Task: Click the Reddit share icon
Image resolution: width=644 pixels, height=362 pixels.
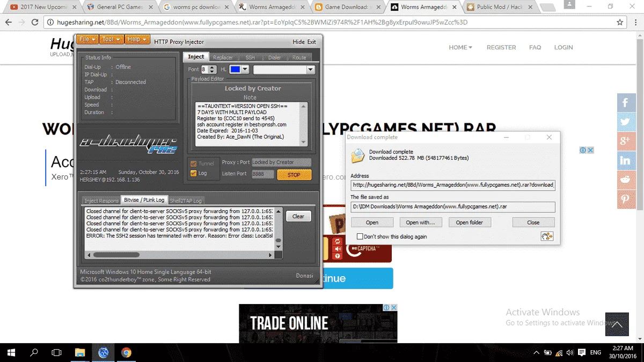Action: [x=626, y=180]
